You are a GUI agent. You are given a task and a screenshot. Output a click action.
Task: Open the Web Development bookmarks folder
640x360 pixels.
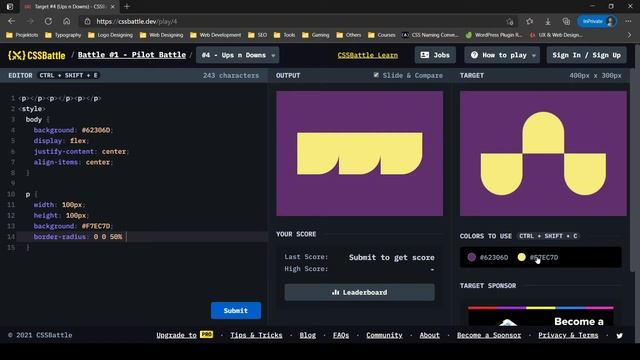(216, 35)
